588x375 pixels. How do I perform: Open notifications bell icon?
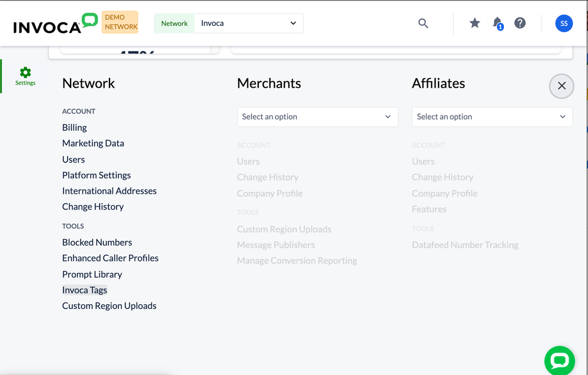point(497,23)
